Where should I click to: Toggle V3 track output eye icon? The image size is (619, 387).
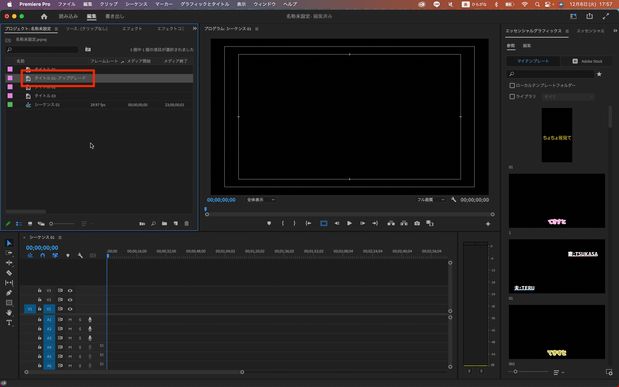(x=70, y=291)
